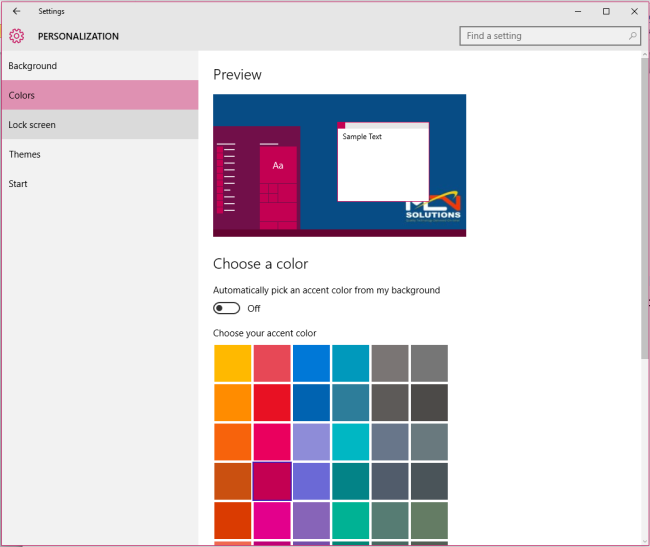Click the vertical scrollbar thumb
This screenshot has height=547, width=650.
tap(645, 208)
